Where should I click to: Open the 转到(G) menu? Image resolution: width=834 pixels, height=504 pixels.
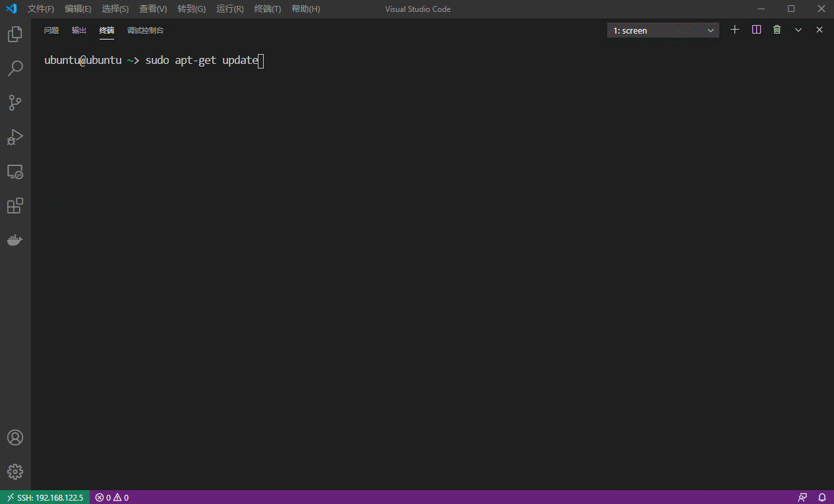point(192,9)
